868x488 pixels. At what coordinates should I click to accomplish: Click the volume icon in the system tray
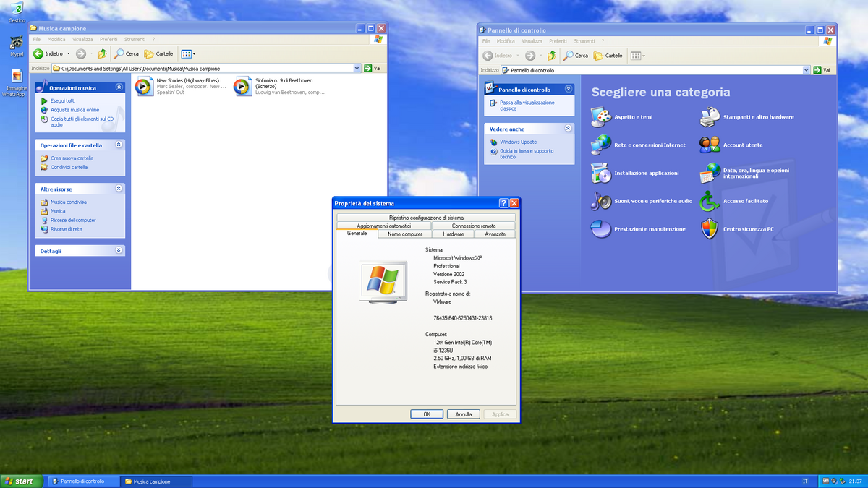[834, 481]
